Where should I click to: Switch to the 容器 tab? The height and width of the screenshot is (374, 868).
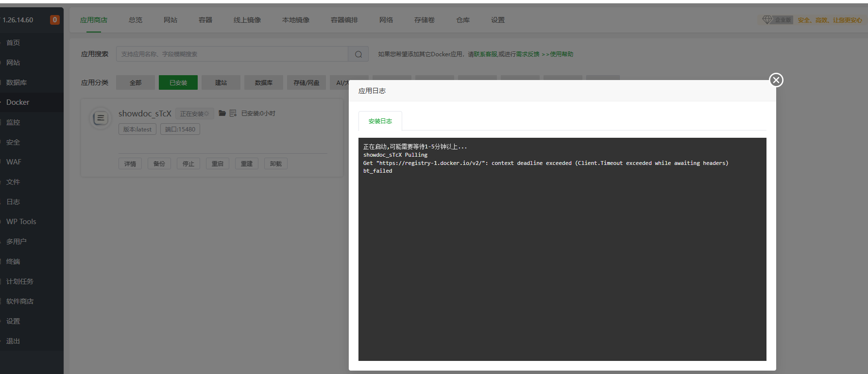(205, 20)
